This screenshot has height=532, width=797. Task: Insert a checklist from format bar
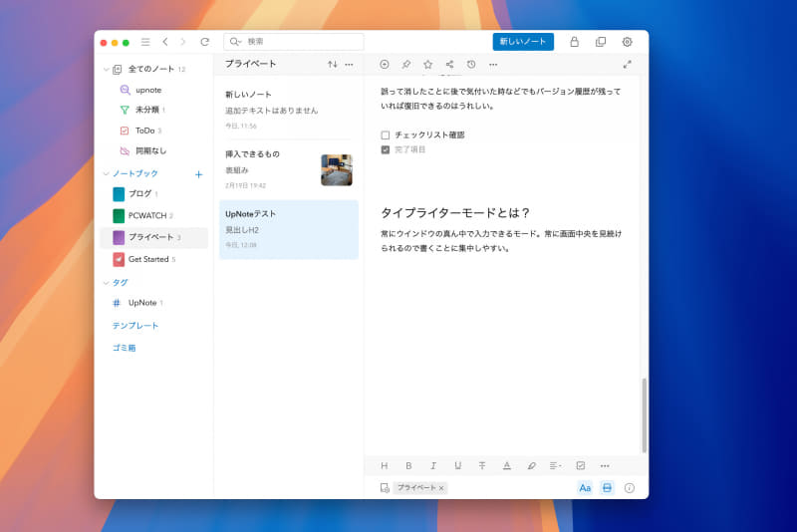(581, 465)
